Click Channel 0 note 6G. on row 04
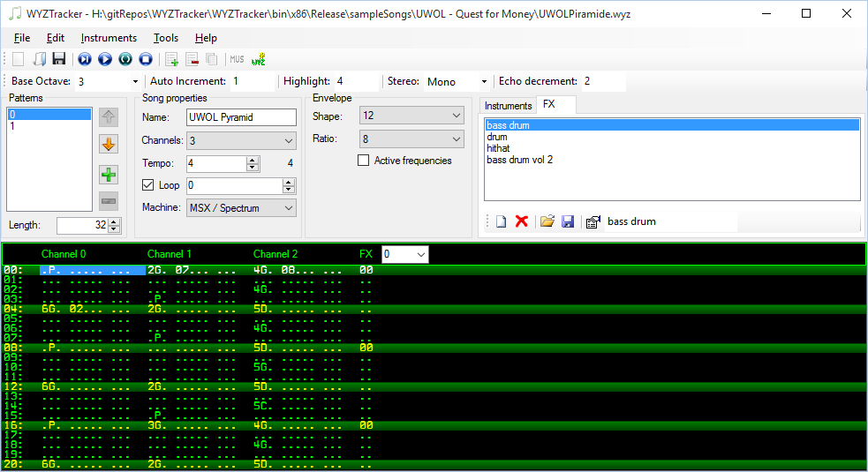 pyautogui.click(x=51, y=309)
